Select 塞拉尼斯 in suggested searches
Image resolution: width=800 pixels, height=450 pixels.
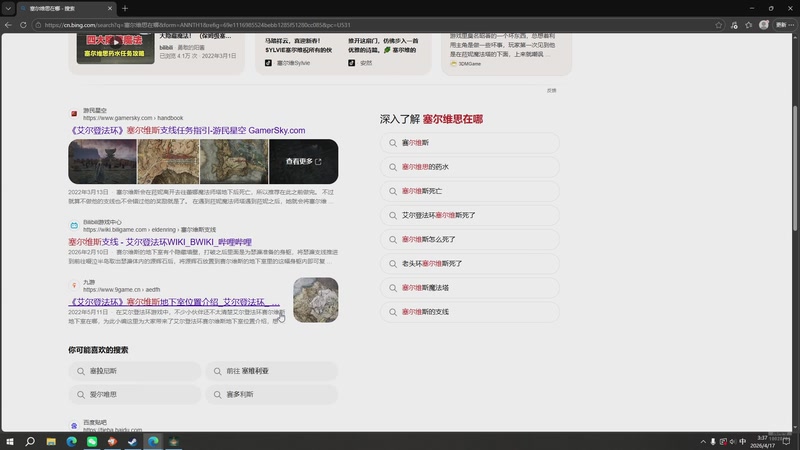[135, 371]
